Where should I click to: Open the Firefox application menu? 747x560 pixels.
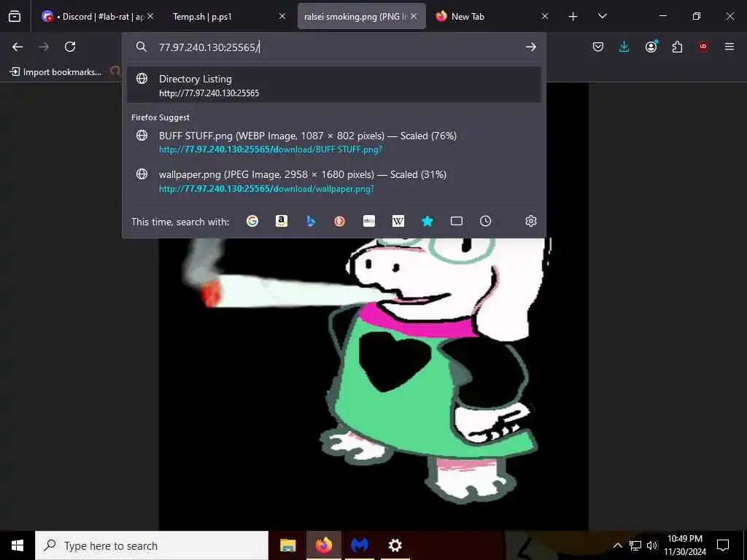[x=729, y=47]
